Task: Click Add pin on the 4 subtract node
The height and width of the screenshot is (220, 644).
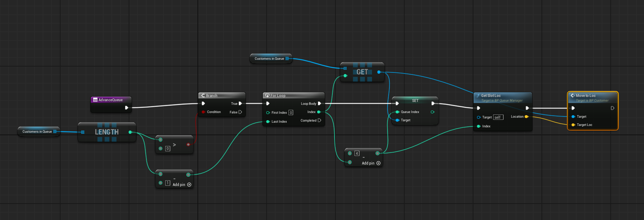Action: pyautogui.click(x=371, y=163)
